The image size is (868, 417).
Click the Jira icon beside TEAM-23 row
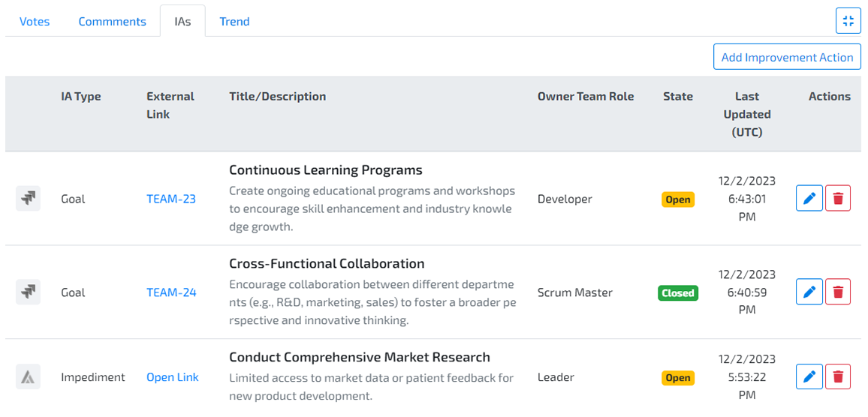point(28,199)
